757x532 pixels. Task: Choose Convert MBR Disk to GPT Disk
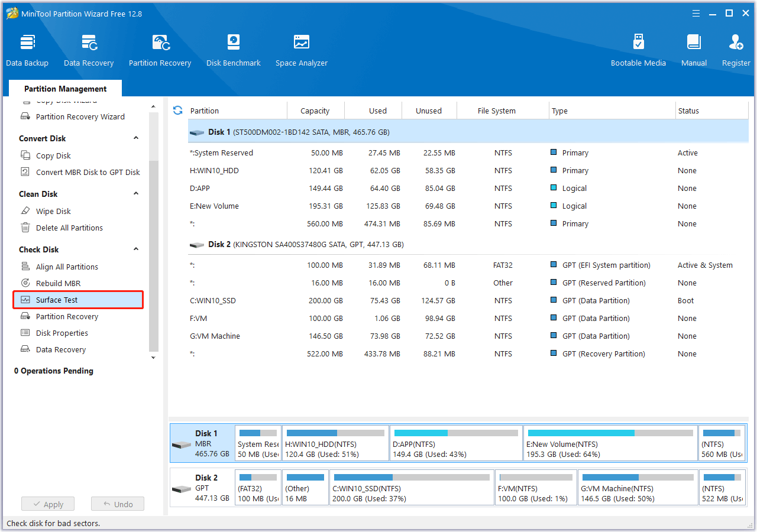(88, 172)
